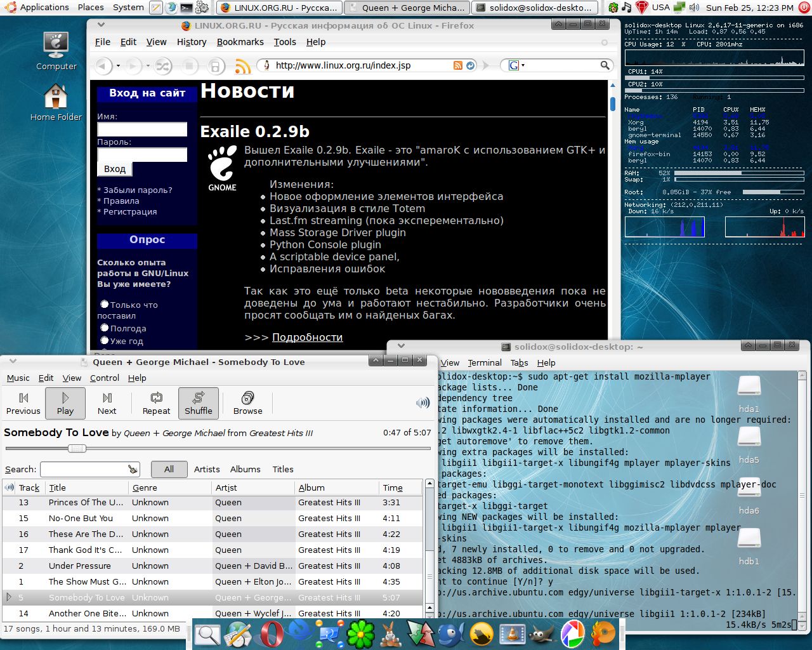
Task: Open the Terminal menu in the terminal window
Action: point(485,362)
